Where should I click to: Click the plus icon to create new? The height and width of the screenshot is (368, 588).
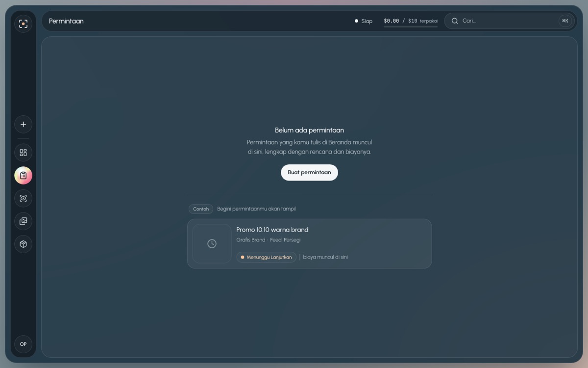23,124
